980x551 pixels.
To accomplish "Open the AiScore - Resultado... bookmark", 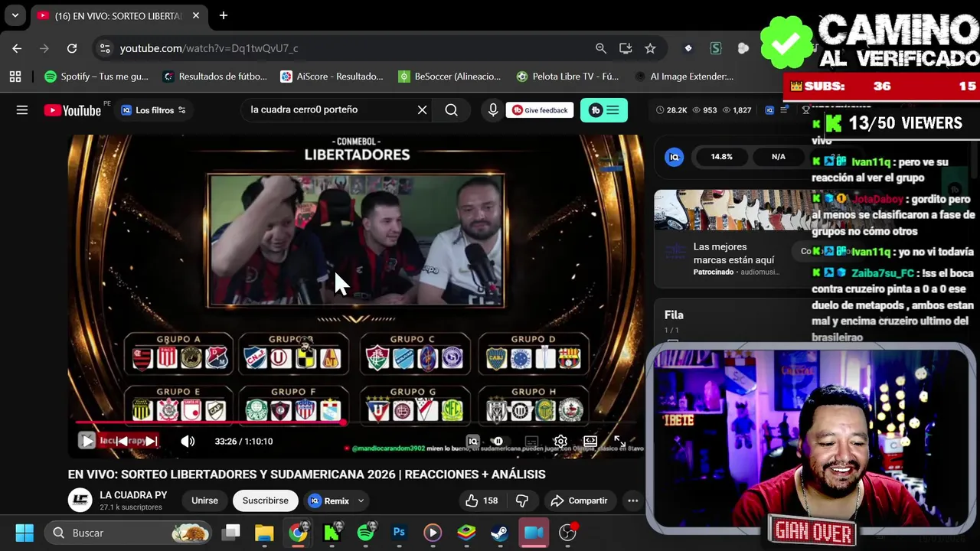I will pyautogui.click(x=332, y=77).
